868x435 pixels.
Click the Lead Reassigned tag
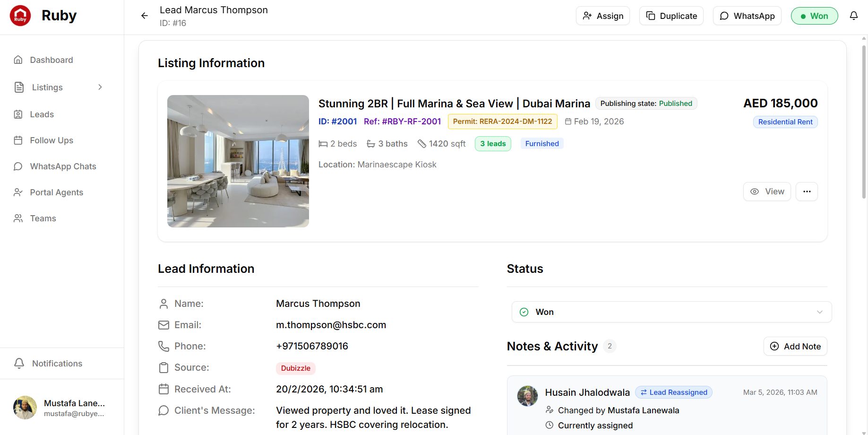673,392
